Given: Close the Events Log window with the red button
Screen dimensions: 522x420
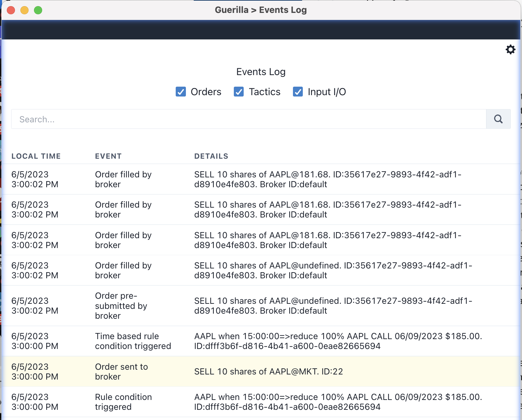Looking at the screenshot, I should click(11, 10).
